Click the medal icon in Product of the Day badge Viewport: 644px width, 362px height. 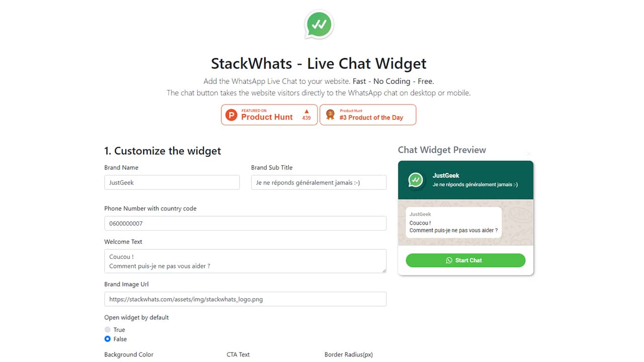(x=330, y=115)
